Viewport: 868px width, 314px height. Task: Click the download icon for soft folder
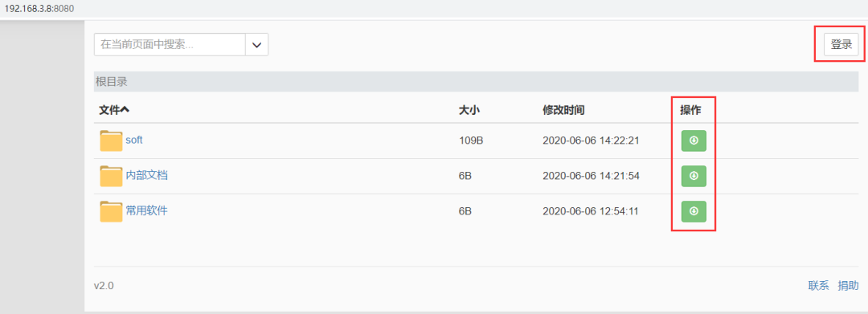(694, 141)
